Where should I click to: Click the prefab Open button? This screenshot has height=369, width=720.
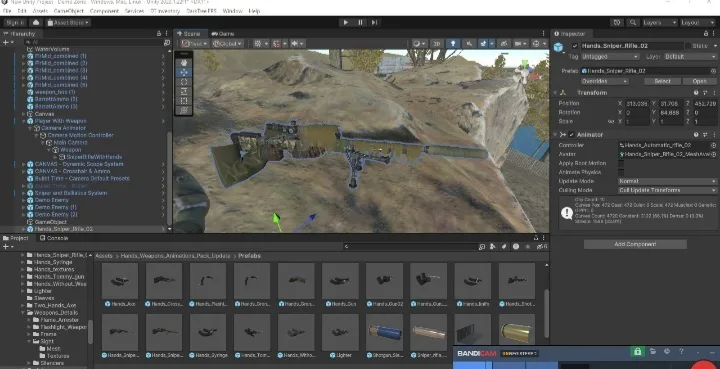pyautogui.click(x=699, y=81)
